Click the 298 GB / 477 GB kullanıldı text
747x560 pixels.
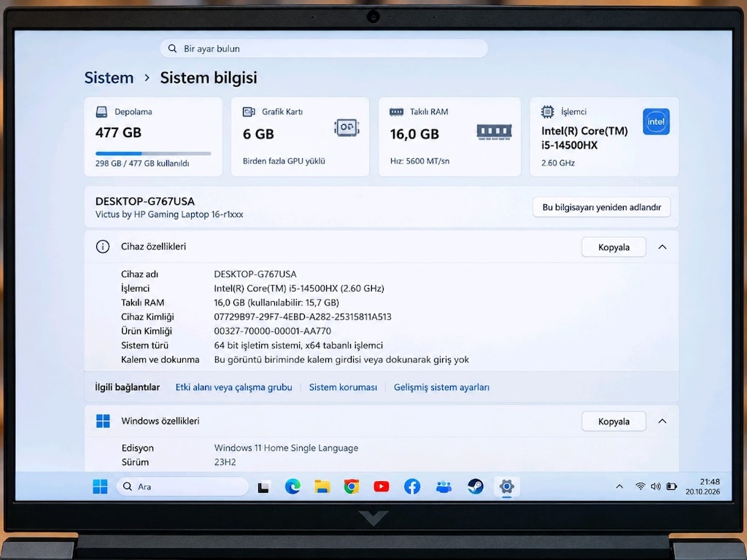tap(142, 163)
